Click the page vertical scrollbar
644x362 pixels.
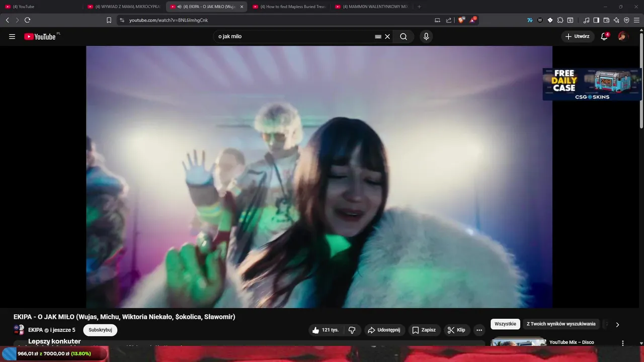(x=641, y=80)
